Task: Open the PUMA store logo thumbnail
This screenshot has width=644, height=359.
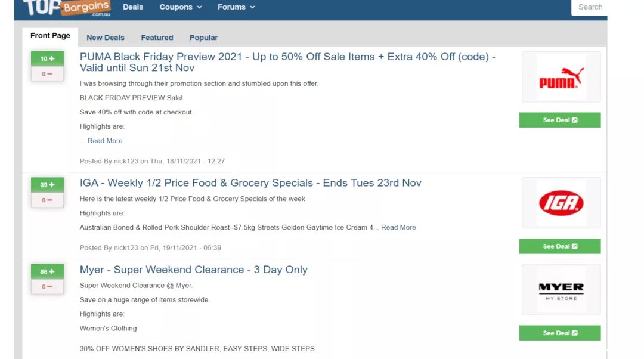Action: click(x=561, y=77)
